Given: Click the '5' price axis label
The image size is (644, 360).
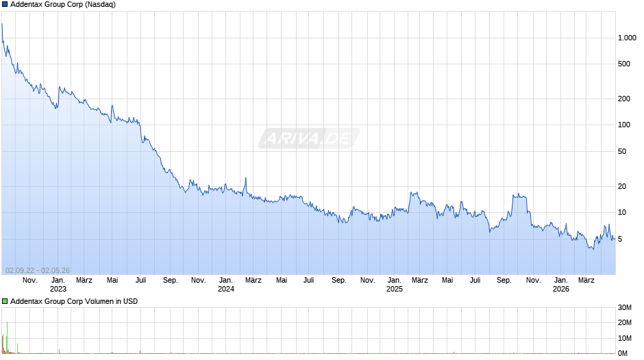Looking at the screenshot, I should [x=620, y=240].
